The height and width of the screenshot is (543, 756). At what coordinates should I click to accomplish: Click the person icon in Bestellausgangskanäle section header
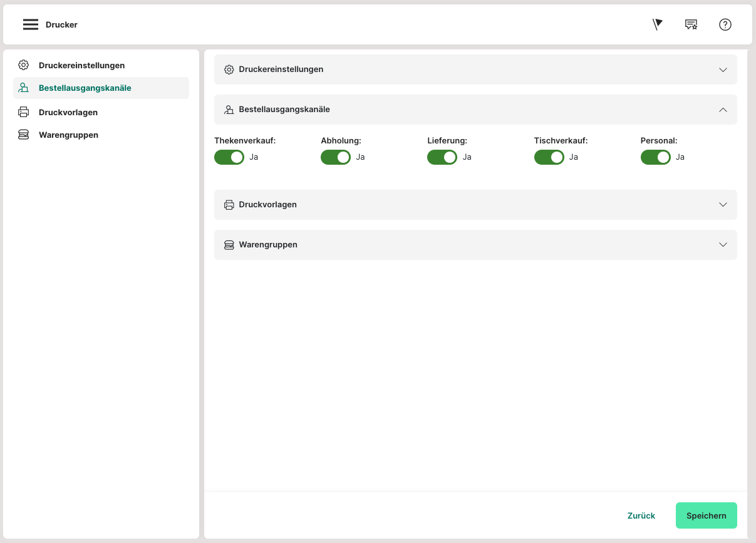(x=229, y=110)
